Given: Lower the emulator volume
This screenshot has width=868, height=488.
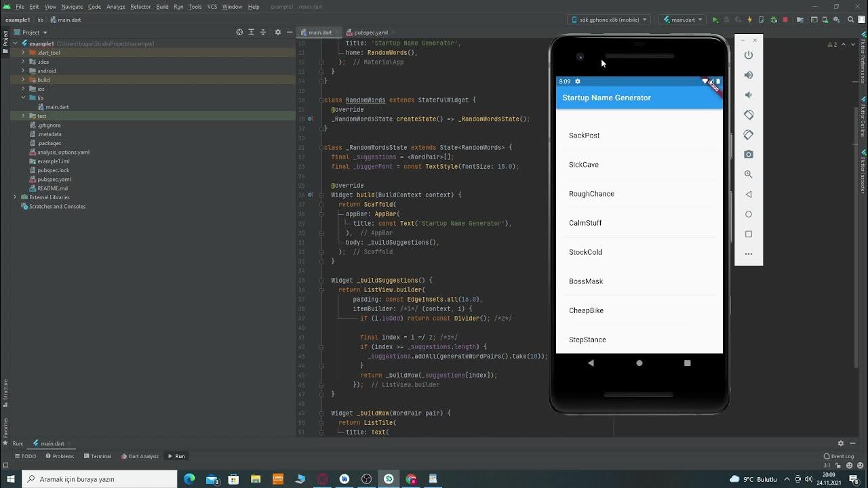Looking at the screenshot, I should coord(749,95).
